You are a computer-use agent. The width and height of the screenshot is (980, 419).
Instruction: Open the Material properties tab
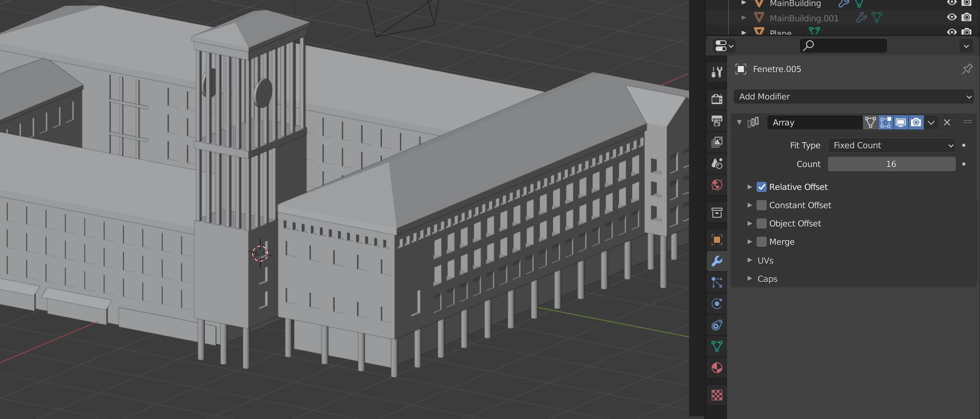pyautogui.click(x=717, y=368)
